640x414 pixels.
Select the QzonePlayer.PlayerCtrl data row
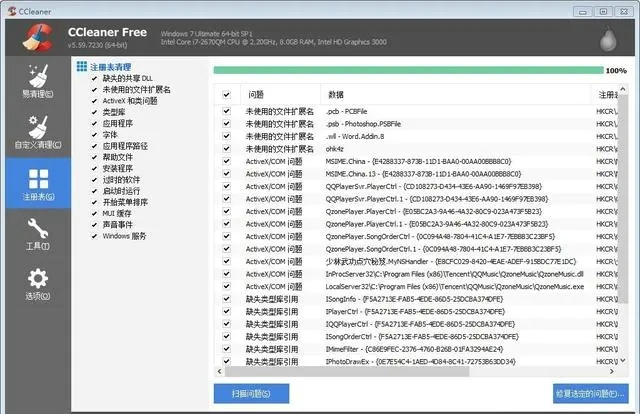(416, 211)
